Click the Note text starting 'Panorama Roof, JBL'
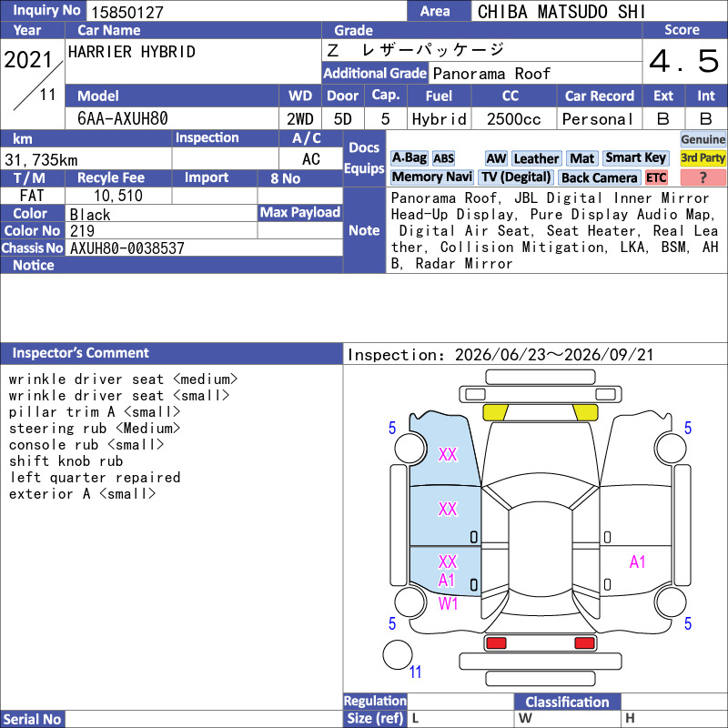Viewport: 728px width, 728px height. [555, 231]
